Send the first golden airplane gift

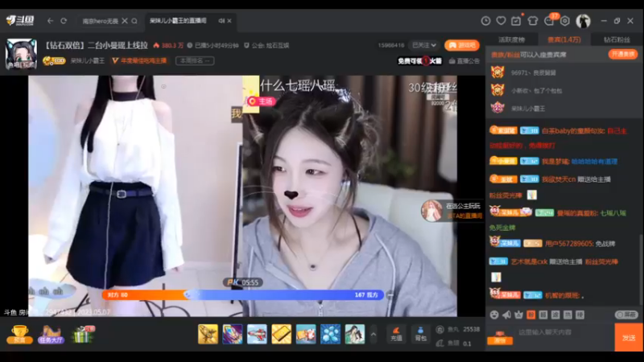click(208, 334)
